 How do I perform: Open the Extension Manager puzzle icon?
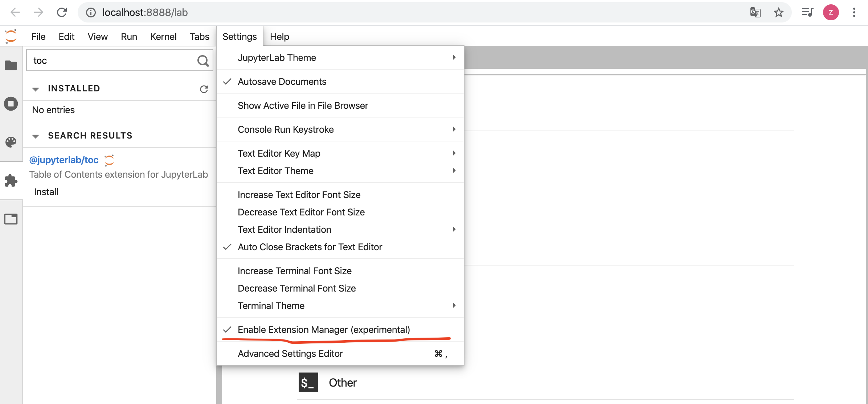11,180
